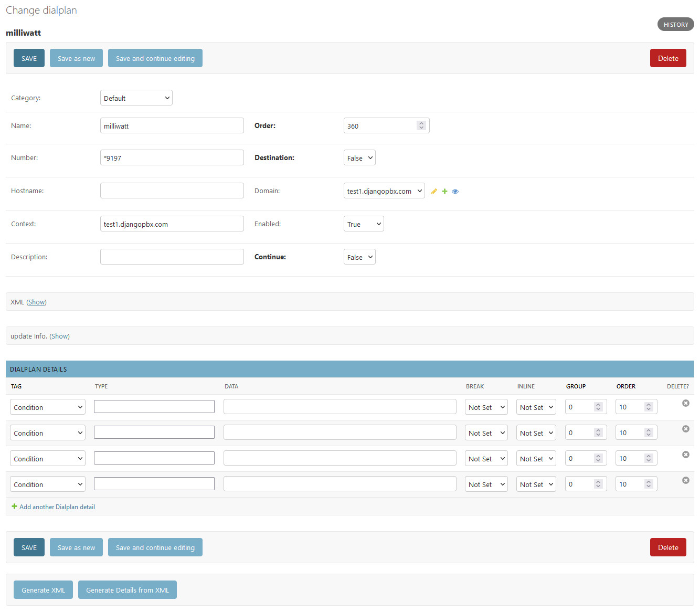
Task: Click the Generate XML button
Action: point(43,590)
